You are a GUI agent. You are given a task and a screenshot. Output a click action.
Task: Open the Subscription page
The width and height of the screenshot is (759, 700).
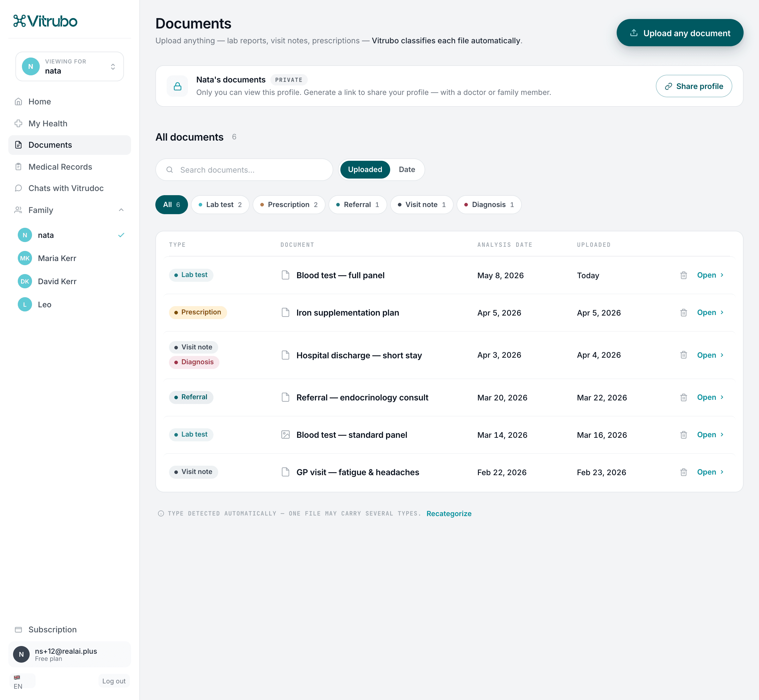pyautogui.click(x=70, y=629)
